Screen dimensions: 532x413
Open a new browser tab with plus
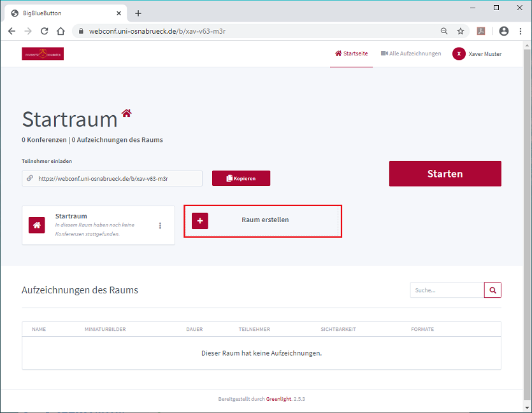pyautogui.click(x=138, y=13)
